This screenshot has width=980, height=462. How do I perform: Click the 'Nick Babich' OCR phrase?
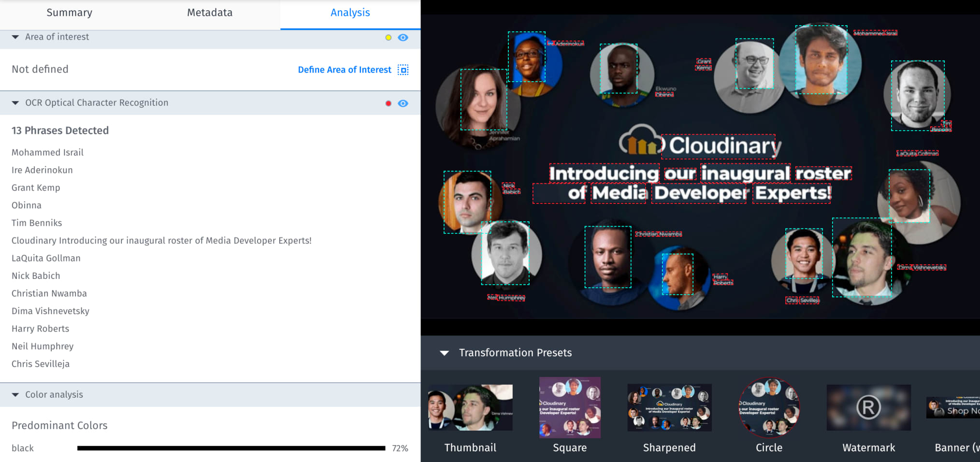[x=36, y=276]
